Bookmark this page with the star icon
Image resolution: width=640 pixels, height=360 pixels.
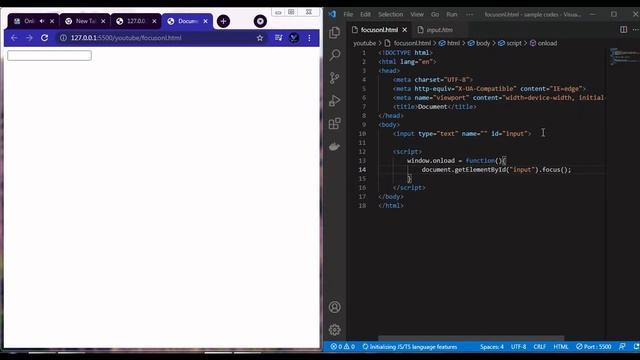(x=260, y=38)
